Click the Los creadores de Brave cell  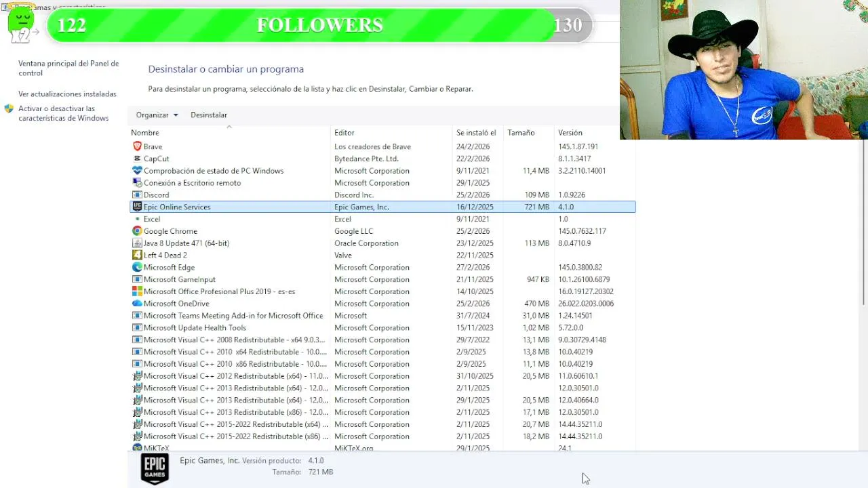click(x=372, y=146)
